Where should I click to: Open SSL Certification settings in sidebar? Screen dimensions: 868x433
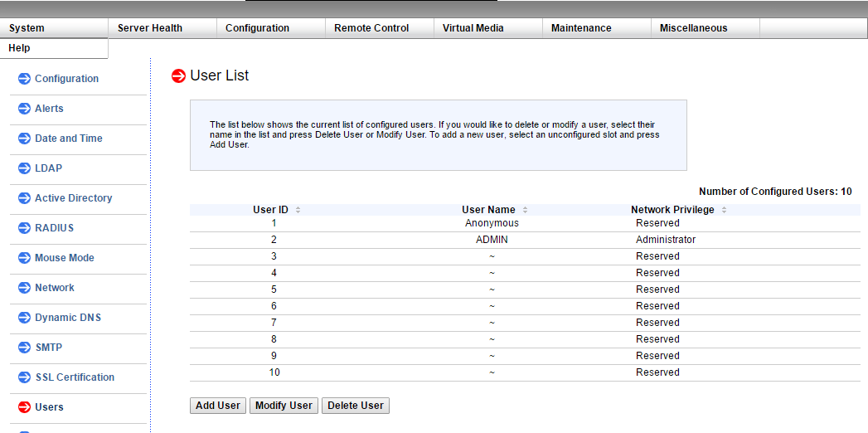pos(75,377)
